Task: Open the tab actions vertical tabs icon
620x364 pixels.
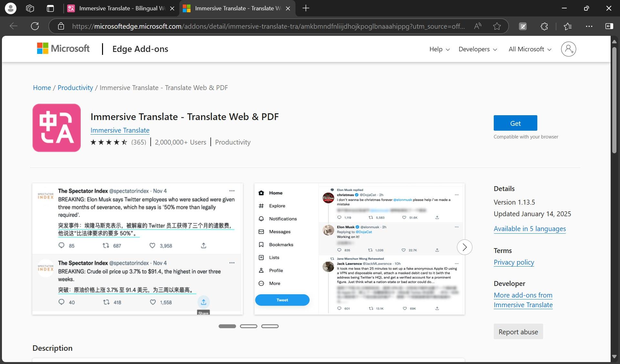Action: pyautogui.click(x=50, y=8)
